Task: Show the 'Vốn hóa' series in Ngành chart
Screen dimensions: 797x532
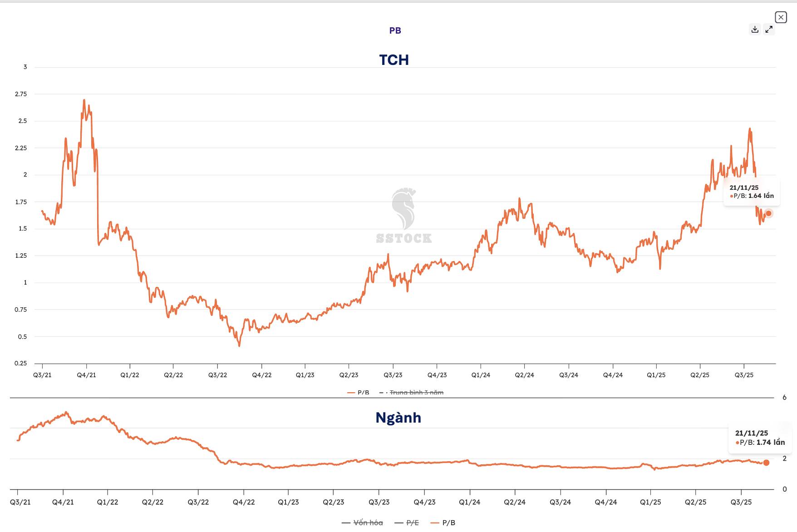Action: tap(363, 523)
